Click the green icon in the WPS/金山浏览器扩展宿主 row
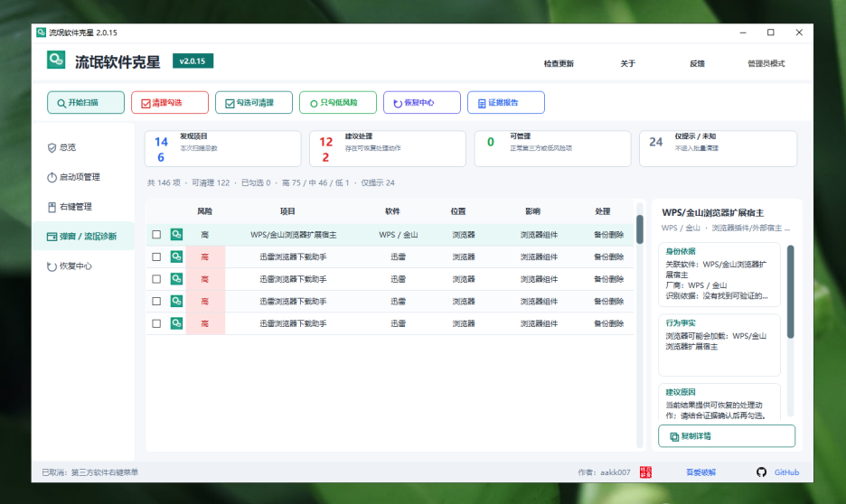 click(176, 235)
